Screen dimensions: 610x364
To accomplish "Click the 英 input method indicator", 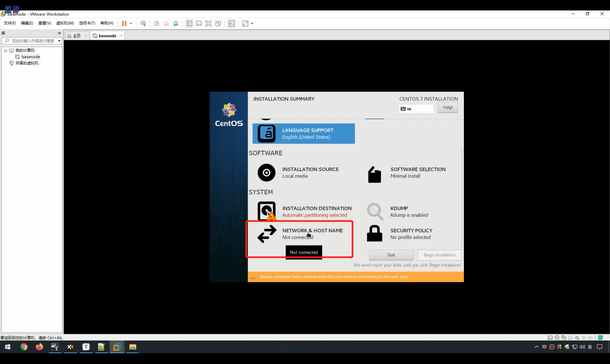I will point(590,347).
